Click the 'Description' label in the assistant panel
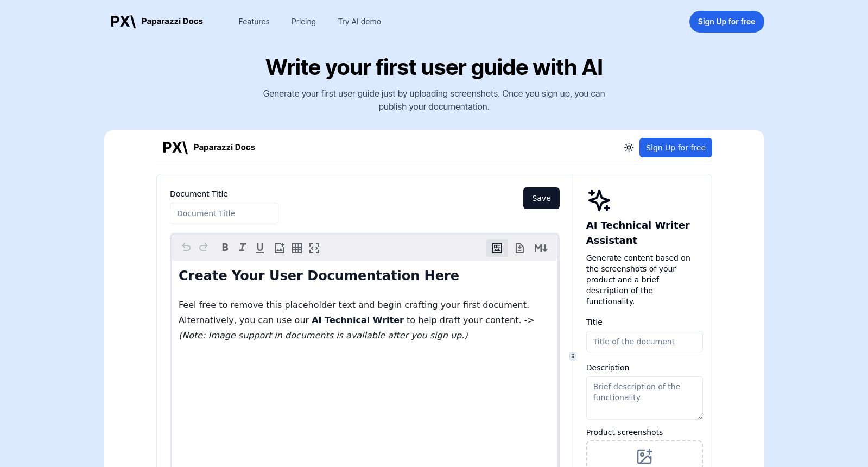Image resolution: width=868 pixels, height=467 pixels. coord(607,368)
